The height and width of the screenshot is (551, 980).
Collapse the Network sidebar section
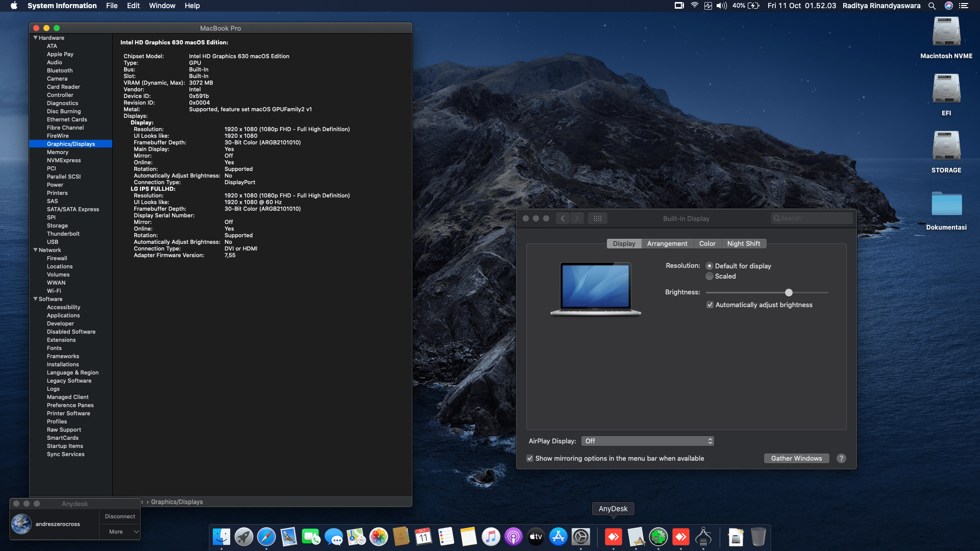coord(35,250)
